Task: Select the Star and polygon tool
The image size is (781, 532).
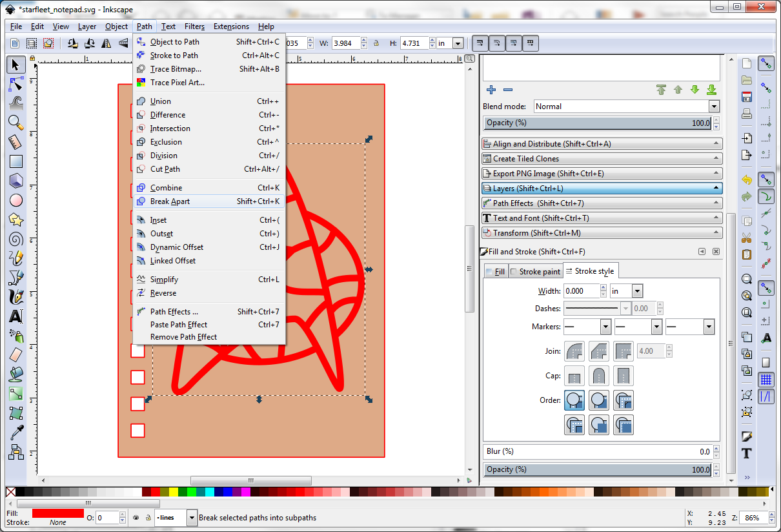Action: (x=16, y=220)
